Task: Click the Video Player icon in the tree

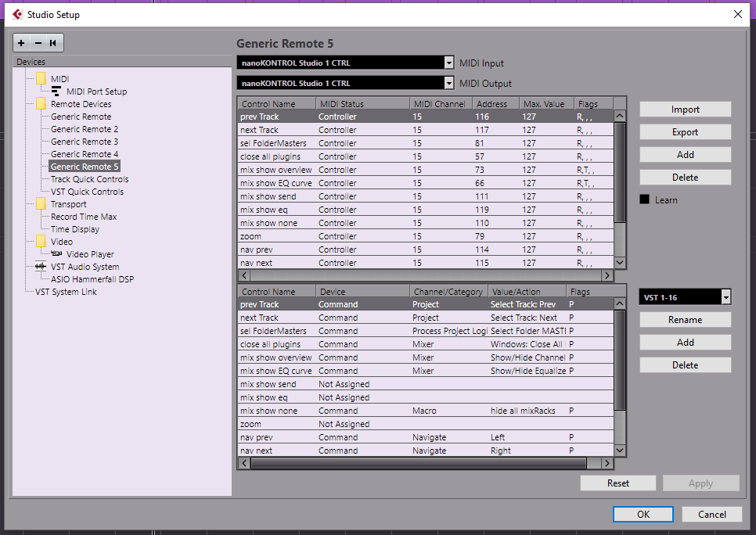Action: [57, 254]
